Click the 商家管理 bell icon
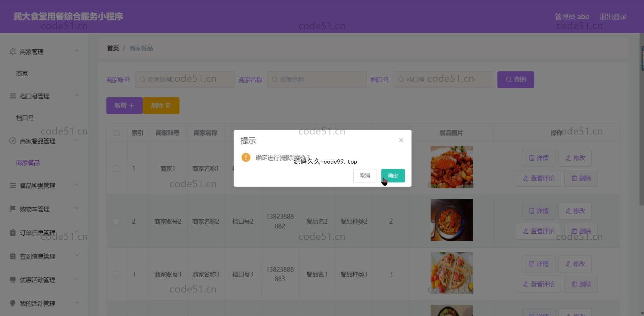 pos(13,51)
